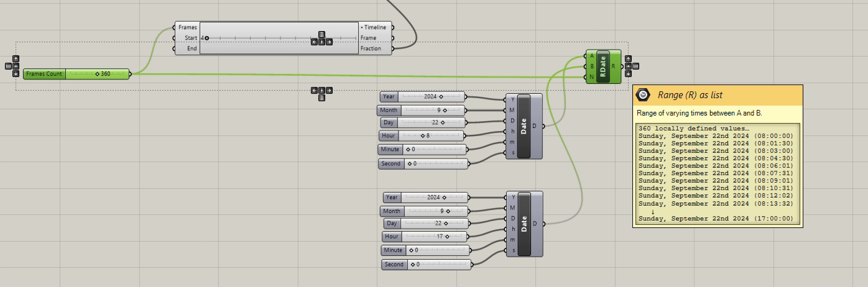The height and width of the screenshot is (287, 868).
Task: Click the left arrow widget on the timeline slider
Action: point(314,42)
